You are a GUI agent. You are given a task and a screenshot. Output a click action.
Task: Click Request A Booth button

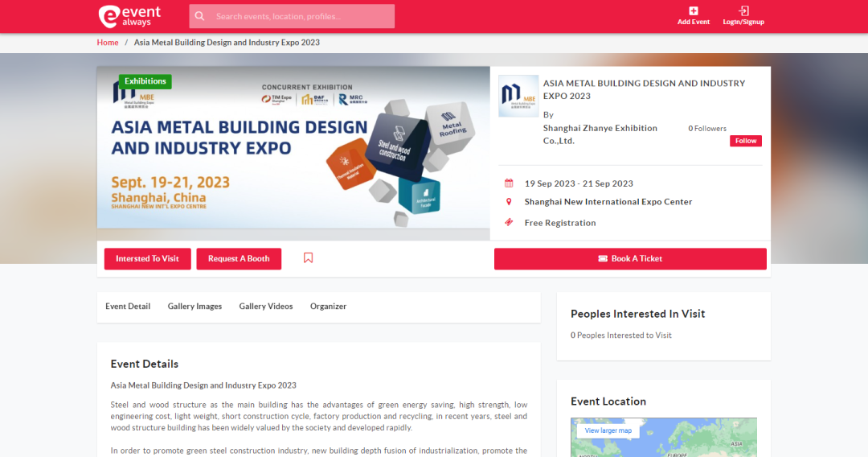[x=239, y=259]
